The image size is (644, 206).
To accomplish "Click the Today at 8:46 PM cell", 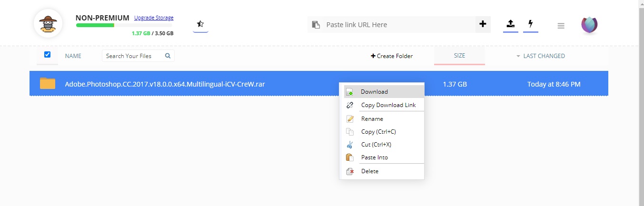I will click(554, 84).
